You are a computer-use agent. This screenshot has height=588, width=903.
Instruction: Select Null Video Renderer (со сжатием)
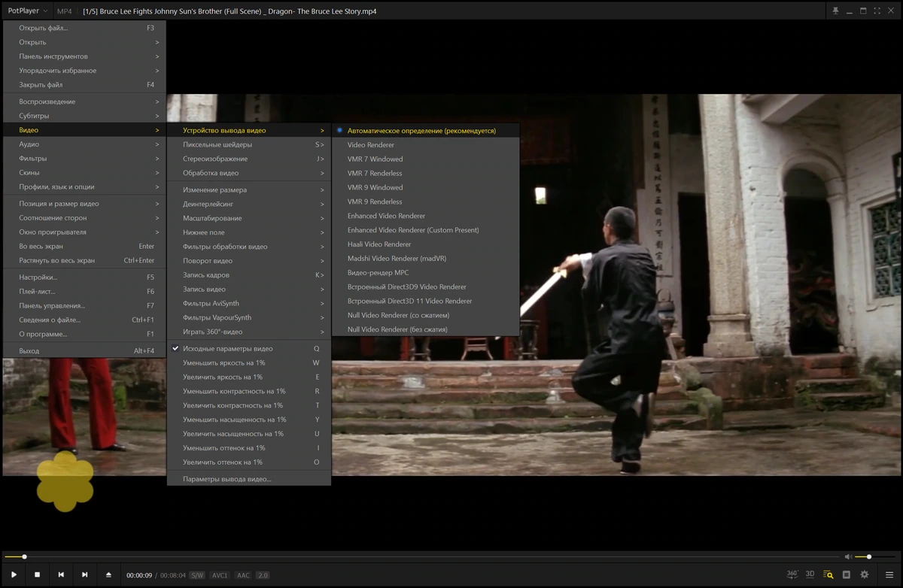(425, 316)
